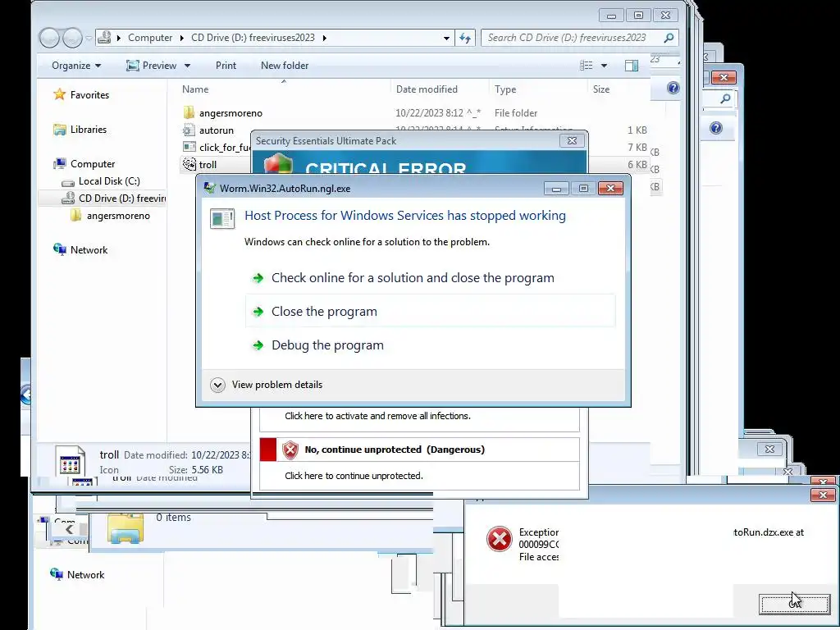Select Network in the bottom background window
The height and width of the screenshot is (630, 840).
[77, 575]
